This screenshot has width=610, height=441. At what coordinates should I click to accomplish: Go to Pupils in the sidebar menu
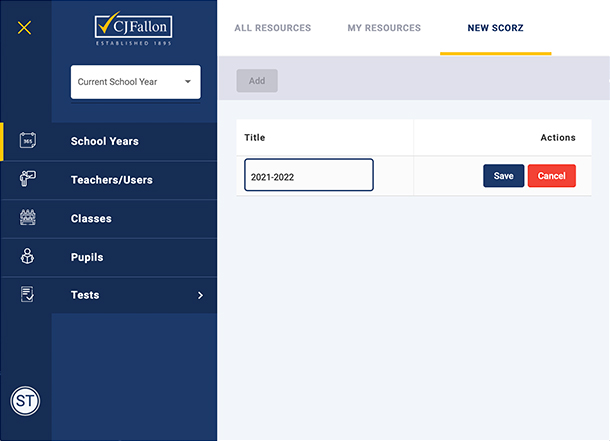[87, 257]
